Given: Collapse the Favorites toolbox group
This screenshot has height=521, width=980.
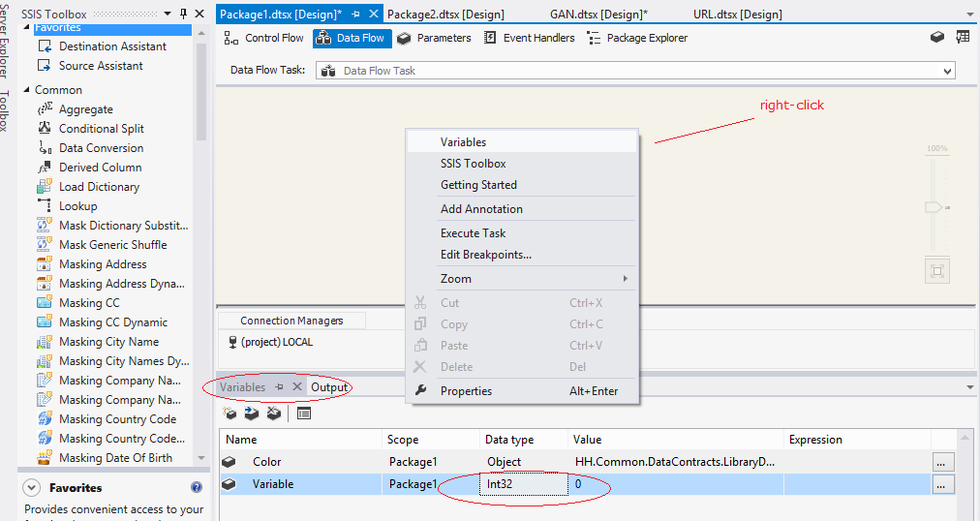Looking at the screenshot, I should click(26, 27).
